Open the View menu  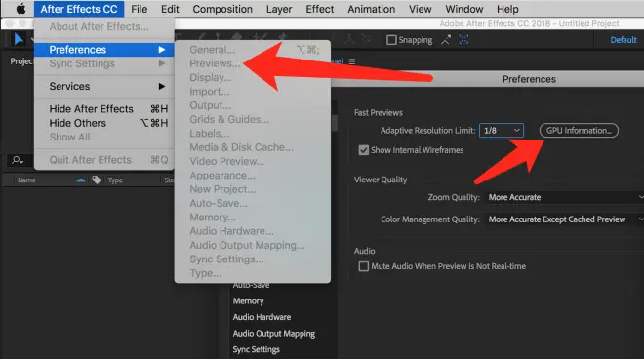pyautogui.click(x=421, y=9)
